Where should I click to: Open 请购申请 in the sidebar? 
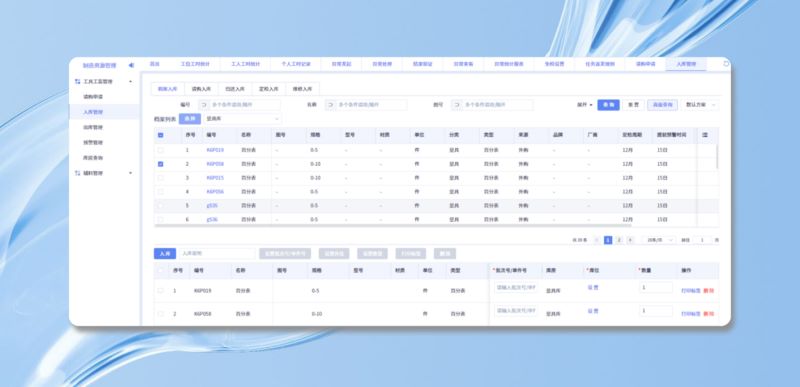(x=93, y=96)
